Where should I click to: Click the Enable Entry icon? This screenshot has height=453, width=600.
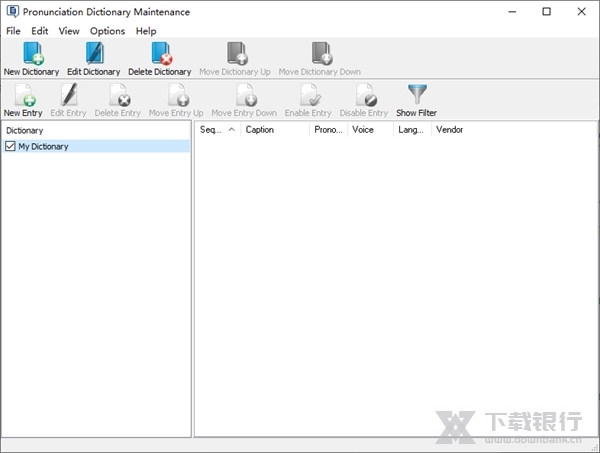(310, 95)
